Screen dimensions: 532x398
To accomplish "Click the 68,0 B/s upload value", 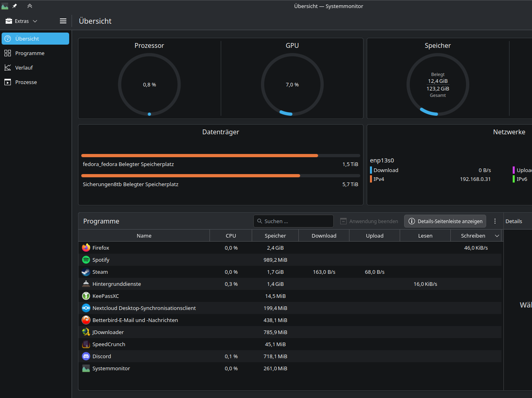I will click(374, 272).
